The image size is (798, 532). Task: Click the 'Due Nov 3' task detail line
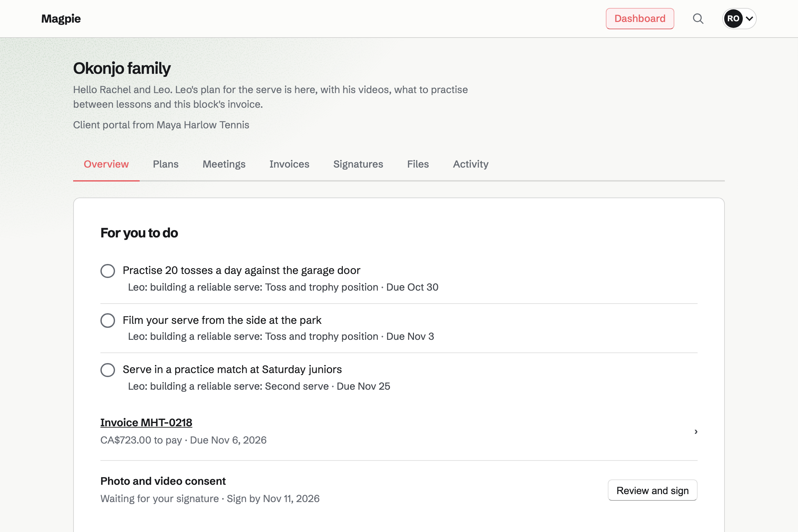[281, 336]
